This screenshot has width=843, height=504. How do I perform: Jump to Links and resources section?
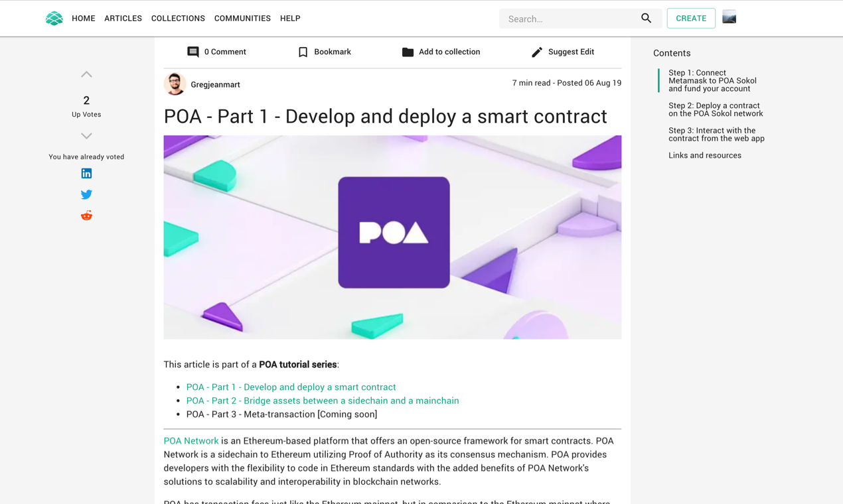705,155
